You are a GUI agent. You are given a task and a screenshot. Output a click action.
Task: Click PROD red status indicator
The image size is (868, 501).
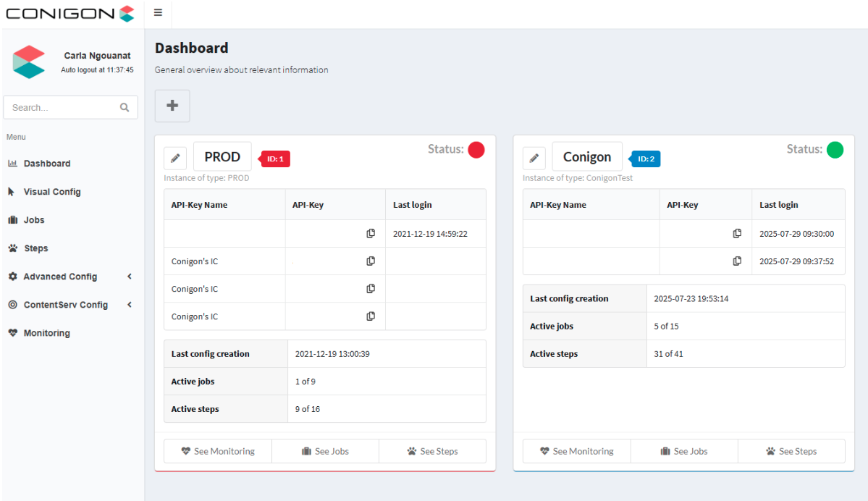[x=476, y=149]
